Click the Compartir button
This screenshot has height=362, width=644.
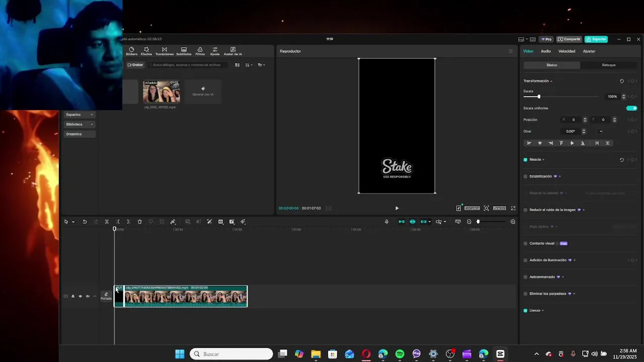point(569,39)
